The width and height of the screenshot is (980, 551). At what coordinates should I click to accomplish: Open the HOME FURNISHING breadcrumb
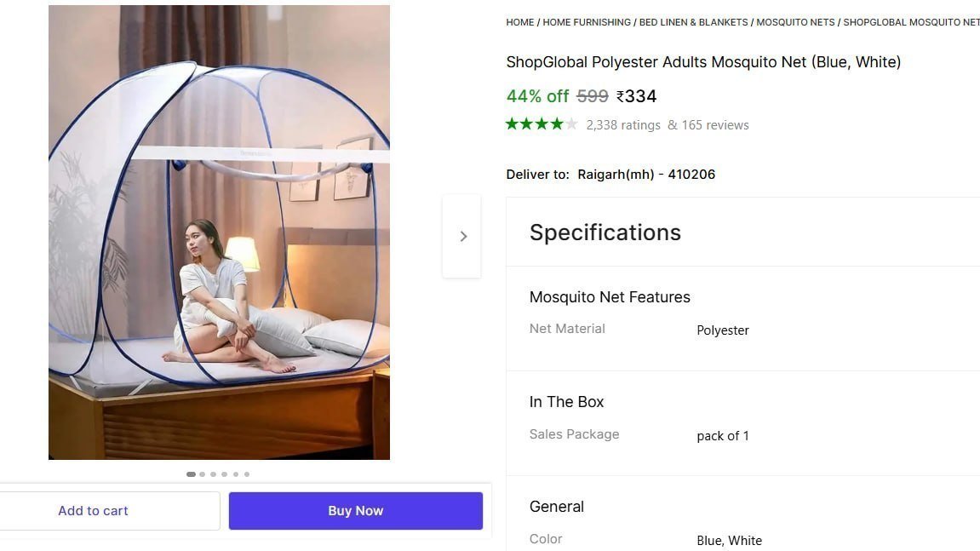[x=586, y=22]
